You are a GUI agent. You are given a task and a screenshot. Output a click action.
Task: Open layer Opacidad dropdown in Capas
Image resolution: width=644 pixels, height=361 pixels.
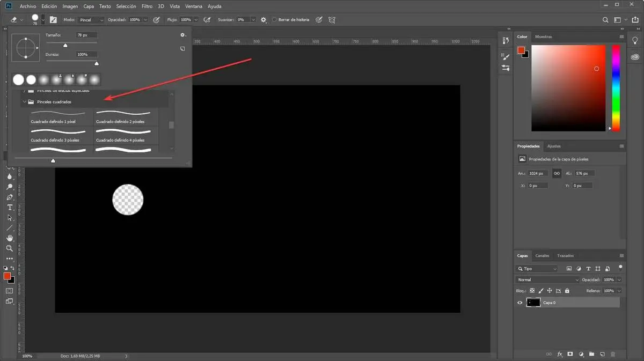click(x=619, y=280)
